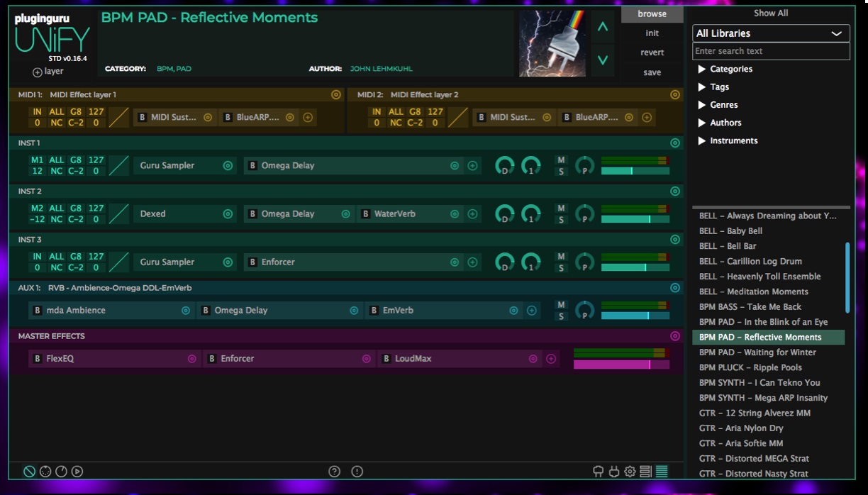Click the preset search text field

pos(771,51)
